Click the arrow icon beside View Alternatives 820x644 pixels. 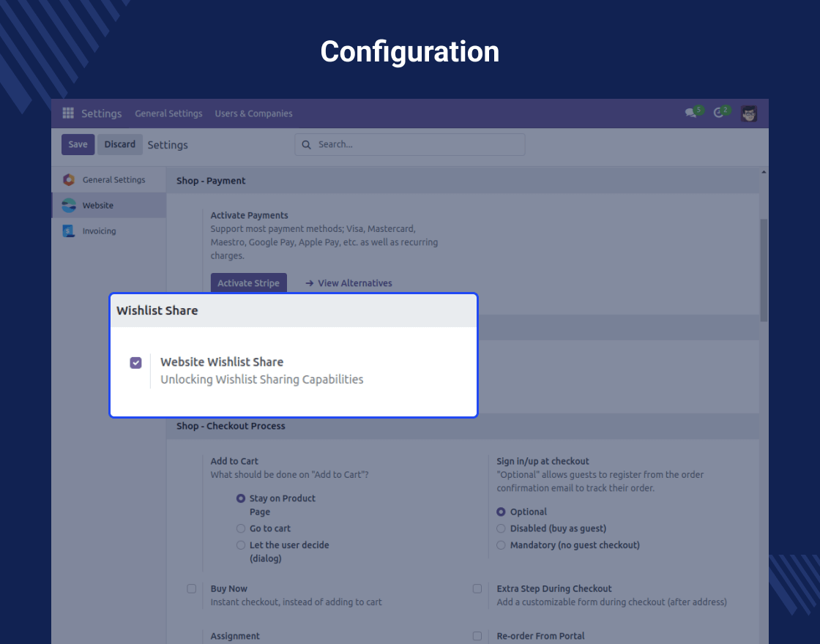pos(310,283)
